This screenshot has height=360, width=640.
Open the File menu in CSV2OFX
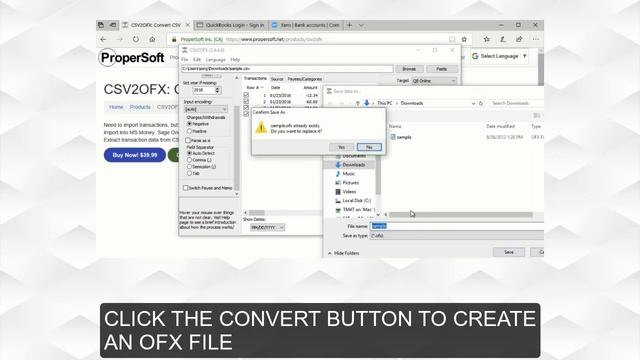pos(184,60)
